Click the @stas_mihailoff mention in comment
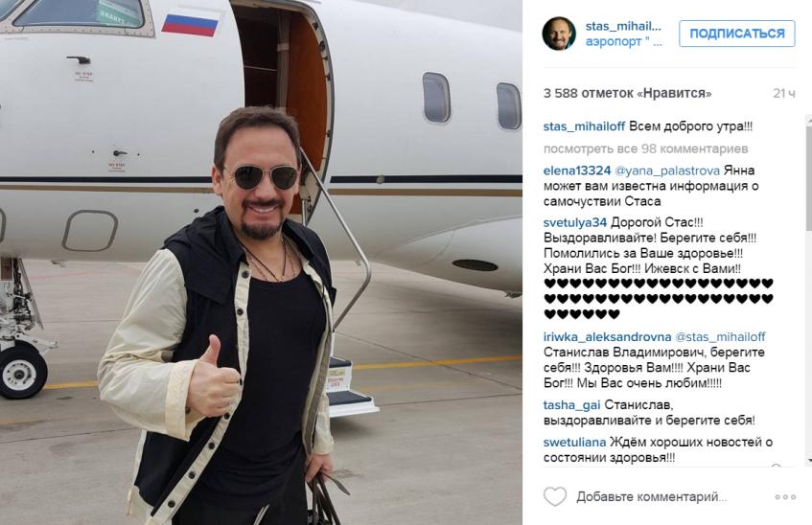This screenshot has height=525, width=812. pos(720,337)
